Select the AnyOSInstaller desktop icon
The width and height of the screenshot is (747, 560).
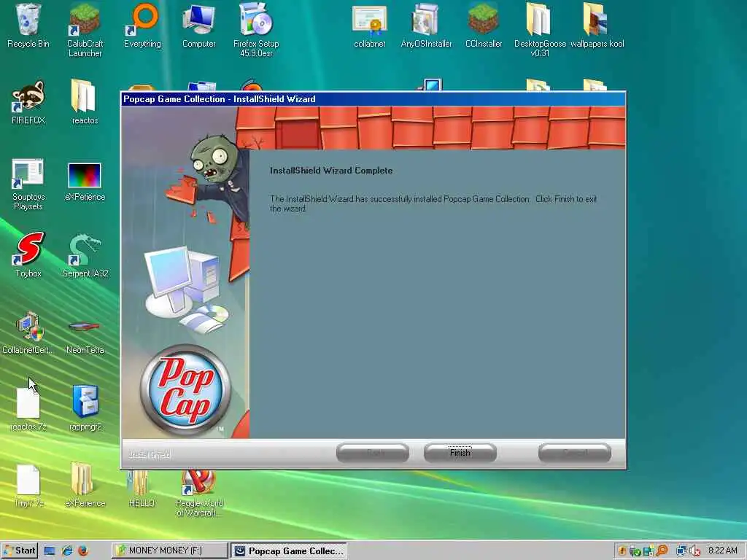(x=426, y=26)
